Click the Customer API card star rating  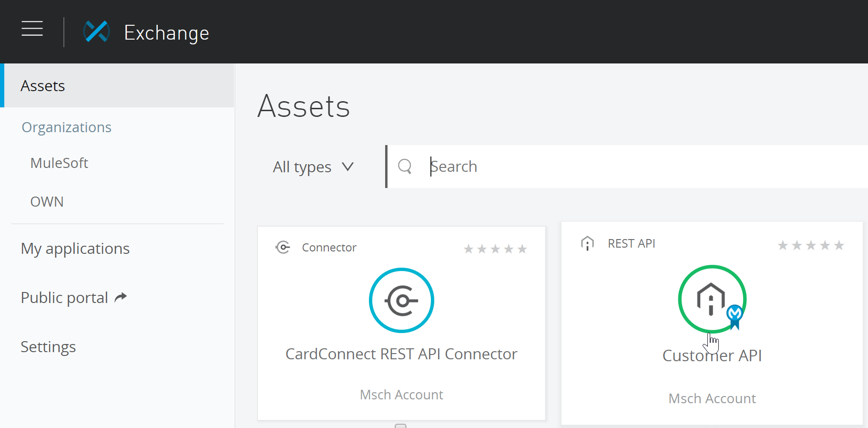pos(811,245)
